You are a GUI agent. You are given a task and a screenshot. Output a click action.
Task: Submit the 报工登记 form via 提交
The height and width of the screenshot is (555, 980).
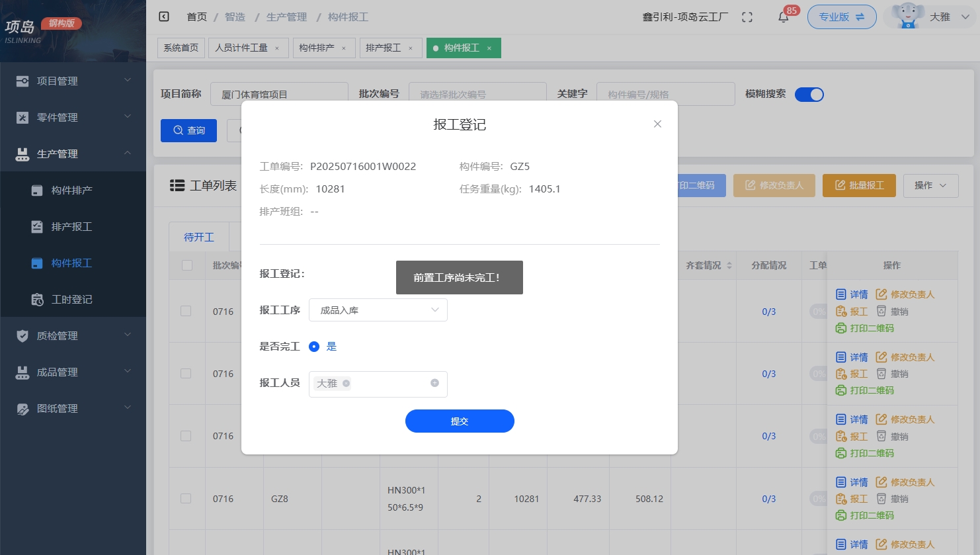[460, 421]
